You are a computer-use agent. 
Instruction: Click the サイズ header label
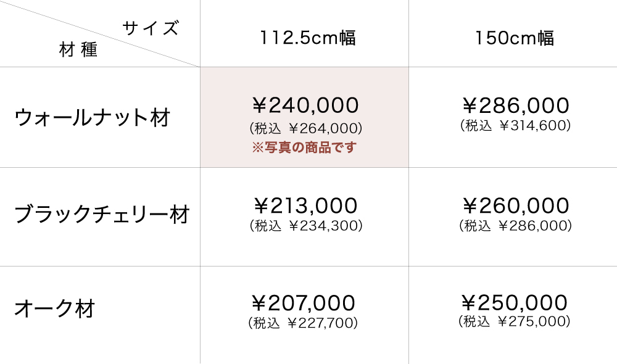tap(151, 28)
